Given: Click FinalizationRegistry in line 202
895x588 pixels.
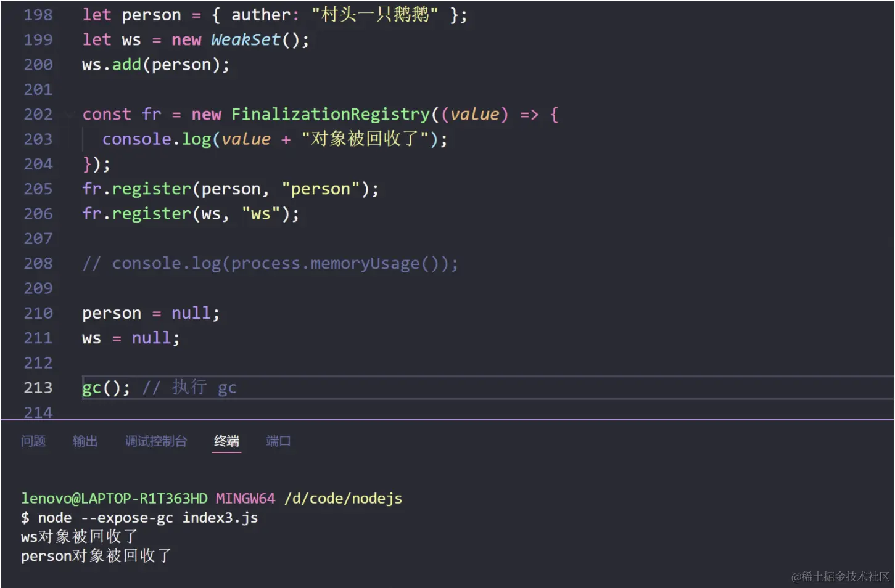Looking at the screenshot, I should tap(331, 115).
